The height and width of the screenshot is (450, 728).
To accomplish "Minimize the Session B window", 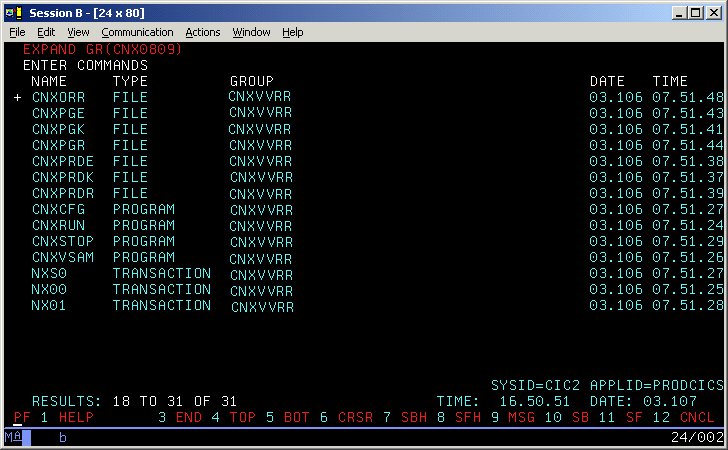I will pos(679,13).
